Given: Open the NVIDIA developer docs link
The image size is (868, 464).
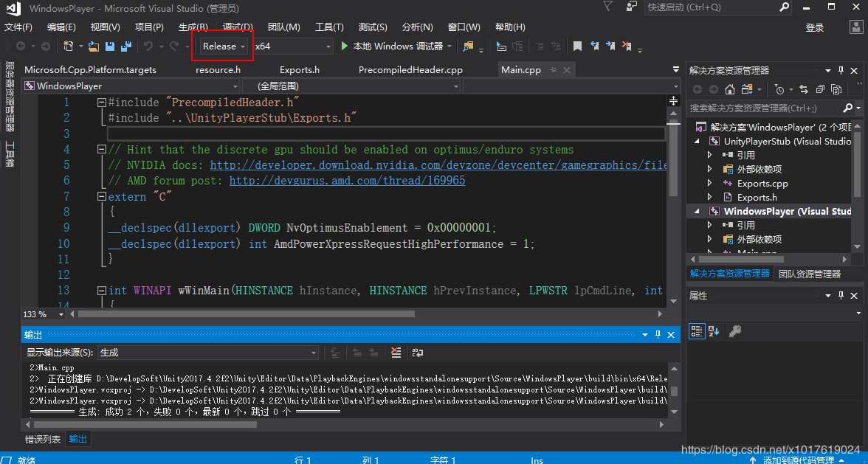Looking at the screenshot, I should coord(438,165).
